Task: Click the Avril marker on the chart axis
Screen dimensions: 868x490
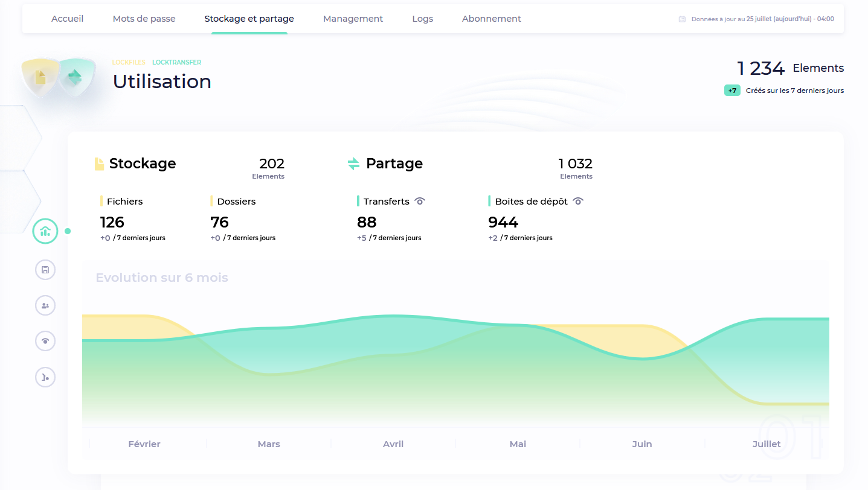Action: pyautogui.click(x=393, y=444)
